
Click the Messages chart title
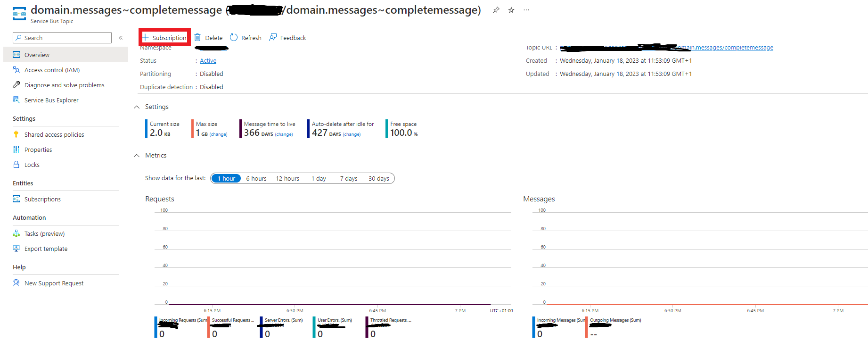tap(539, 199)
